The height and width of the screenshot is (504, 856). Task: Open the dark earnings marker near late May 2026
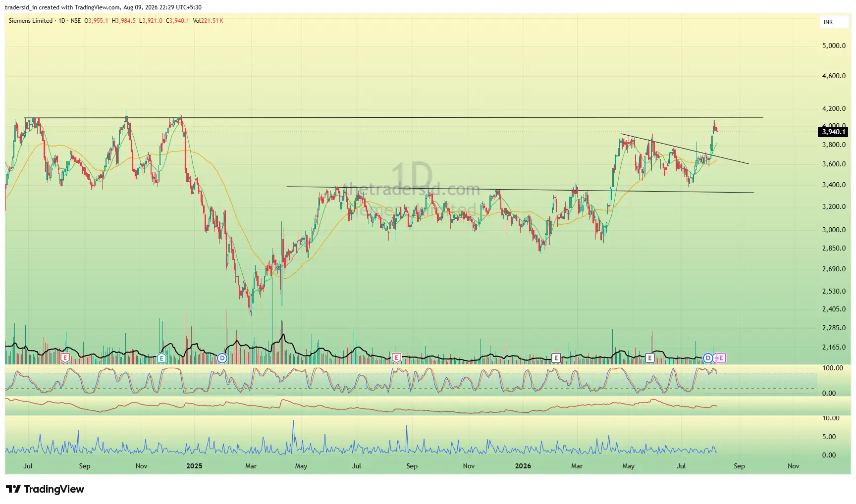[x=650, y=357]
